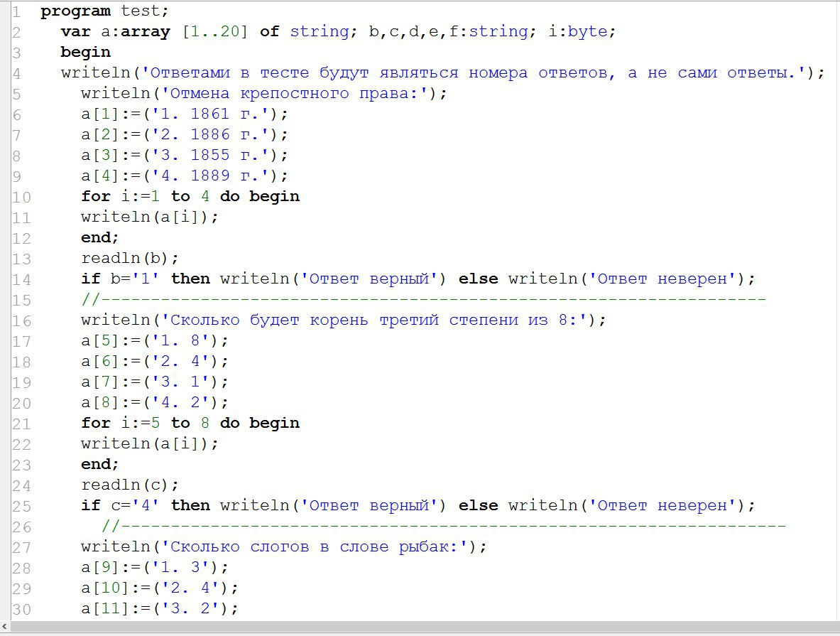Click the comment divider on line 15
Screen dimensions: 840x636
pos(423,300)
